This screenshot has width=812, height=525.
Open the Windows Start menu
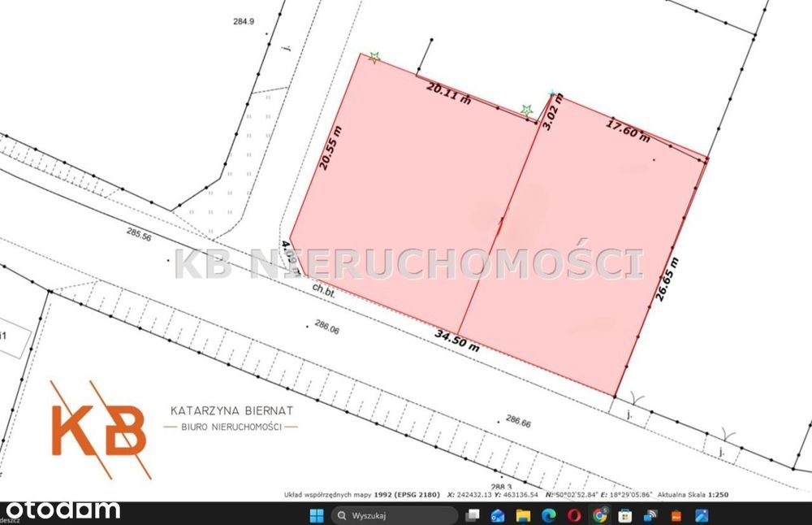tap(316, 515)
